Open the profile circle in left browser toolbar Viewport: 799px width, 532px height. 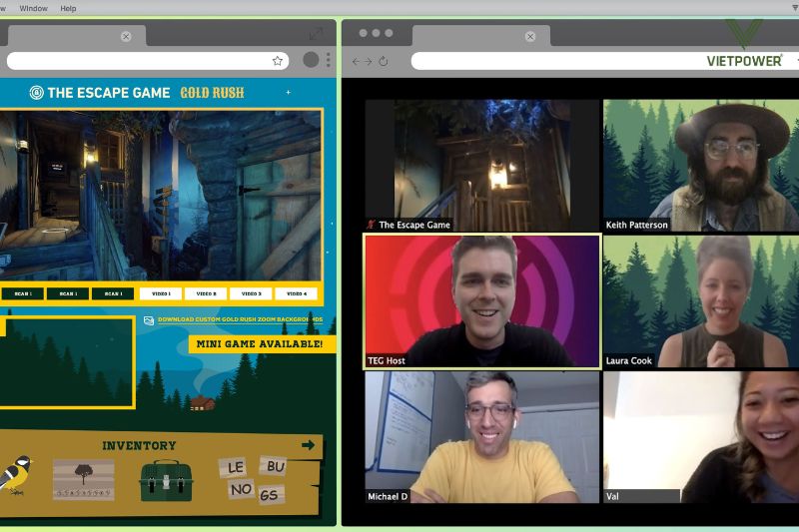click(x=311, y=60)
